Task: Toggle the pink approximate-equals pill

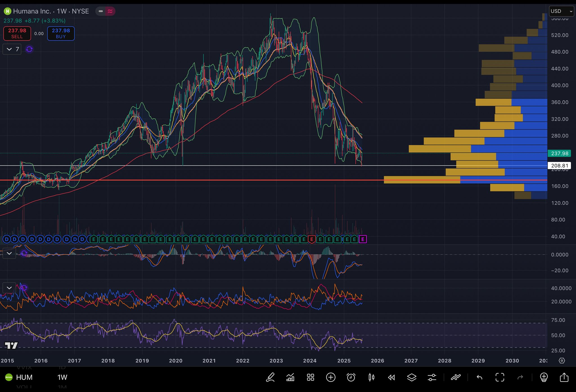Action: click(x=110, y=11)
